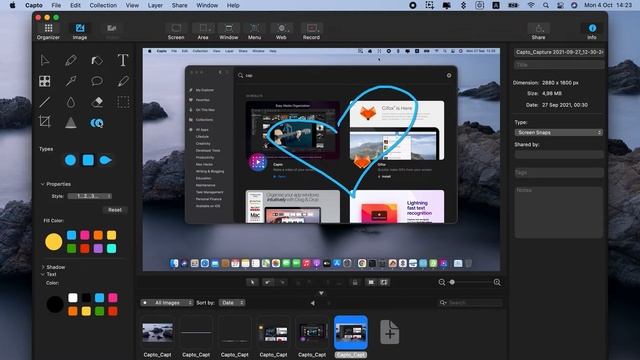The height and width of the screenshot is (360, 640).
Task: Choose the diagonal line drawing tool
Action: [x=45, y=102]
